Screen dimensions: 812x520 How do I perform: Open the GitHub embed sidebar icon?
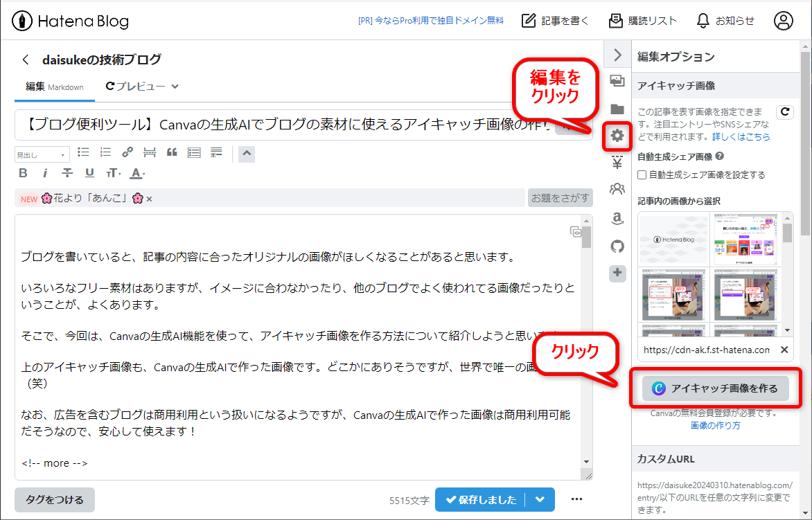(617, 246)
